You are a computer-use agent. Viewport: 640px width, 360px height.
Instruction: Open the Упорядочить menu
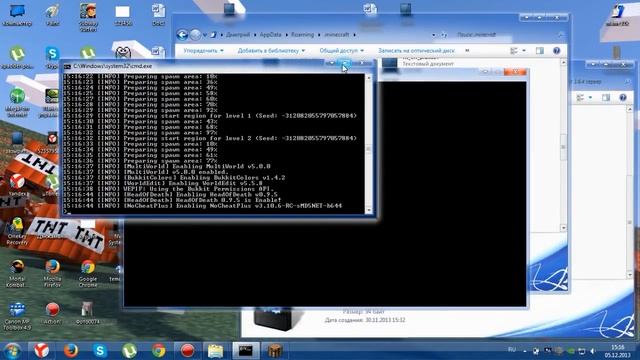coord(203,51)
